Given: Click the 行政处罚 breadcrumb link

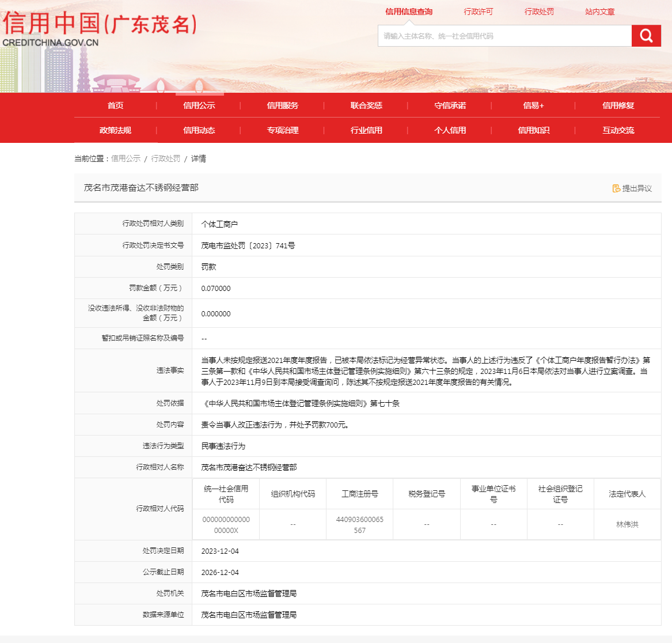Looking at the screenshot, I should tap(165, 158).
